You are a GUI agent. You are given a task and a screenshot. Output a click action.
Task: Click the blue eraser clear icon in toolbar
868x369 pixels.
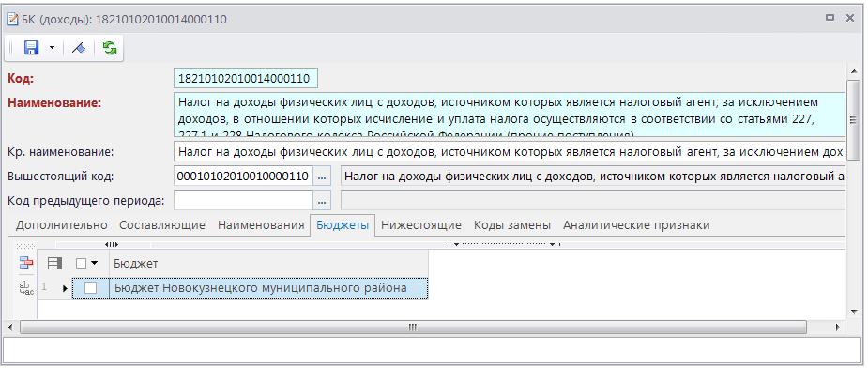79,48
